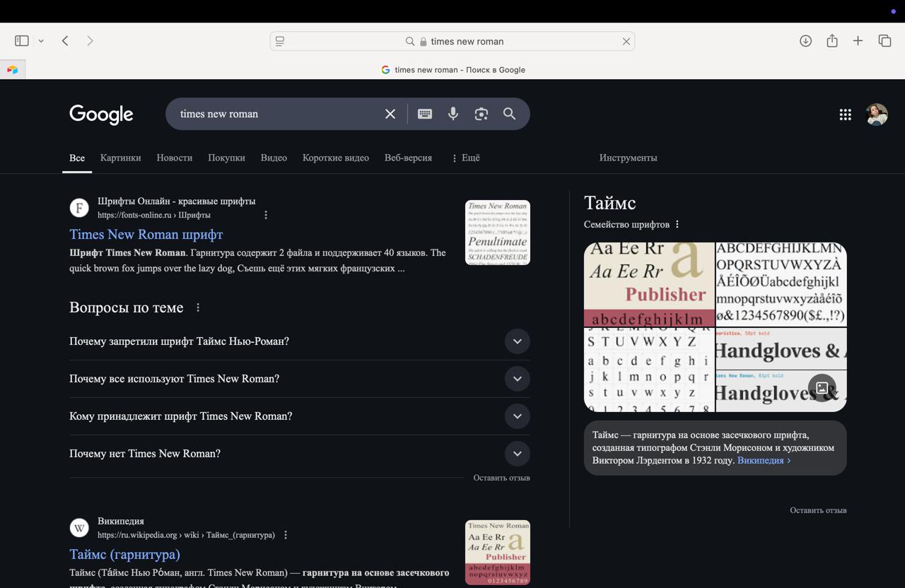Open the Safari share menu
This screenshot has height=588, width=905.
(x=832, y=41)
